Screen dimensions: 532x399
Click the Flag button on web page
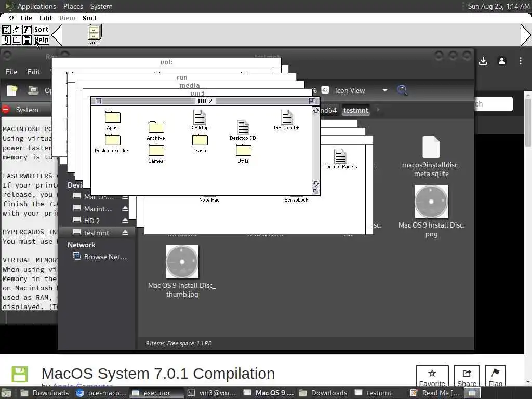click(x=495, y=376)
